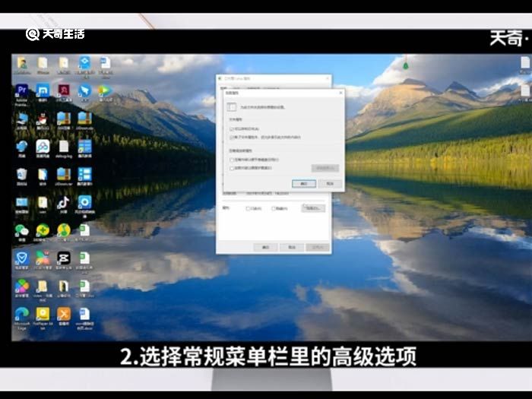Viewport: 532px width, 399px height.
Task: Toggle the 'file is ready for archiving' checkbox
Action: (232, 129)
